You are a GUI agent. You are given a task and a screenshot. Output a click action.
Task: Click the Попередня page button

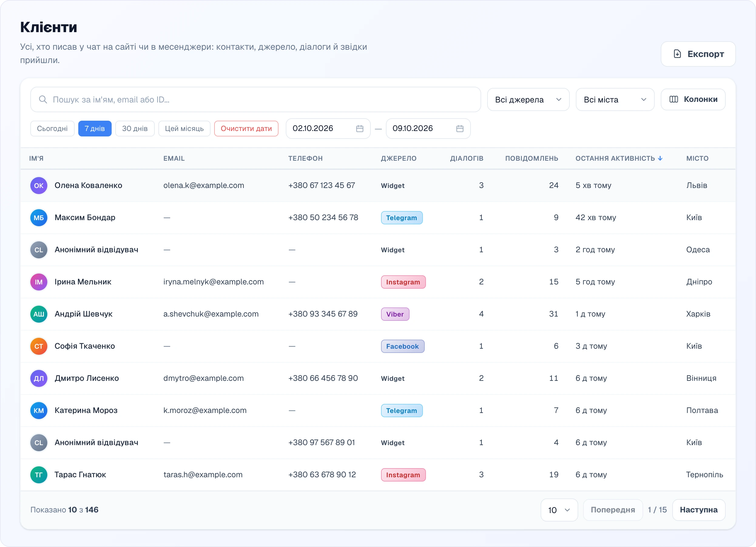pos(613,510)
